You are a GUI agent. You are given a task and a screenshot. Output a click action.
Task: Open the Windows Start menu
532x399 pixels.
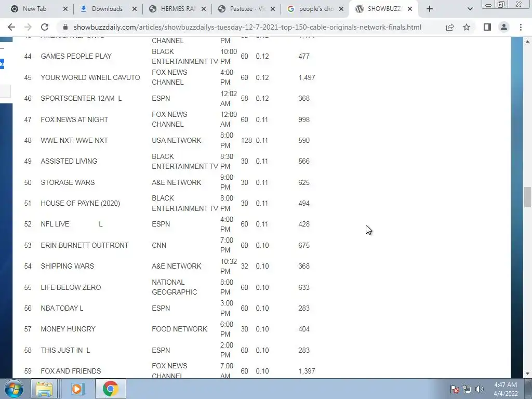point(14,389)
